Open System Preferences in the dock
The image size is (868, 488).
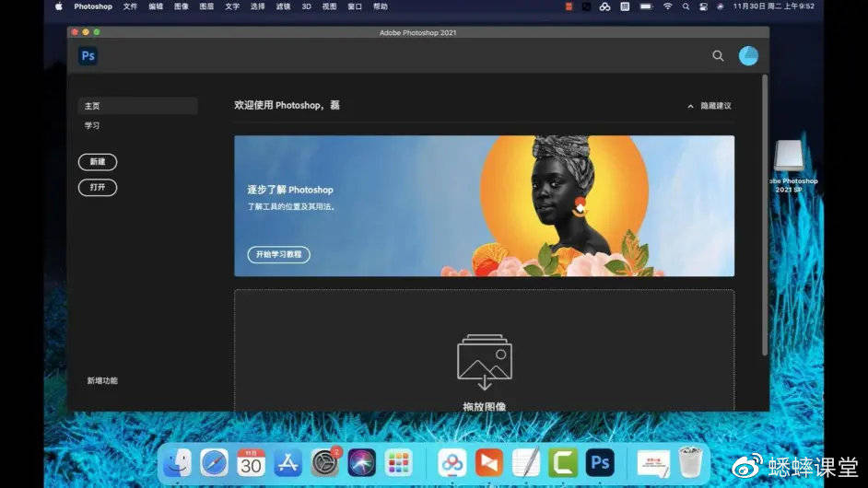(324, 462)
